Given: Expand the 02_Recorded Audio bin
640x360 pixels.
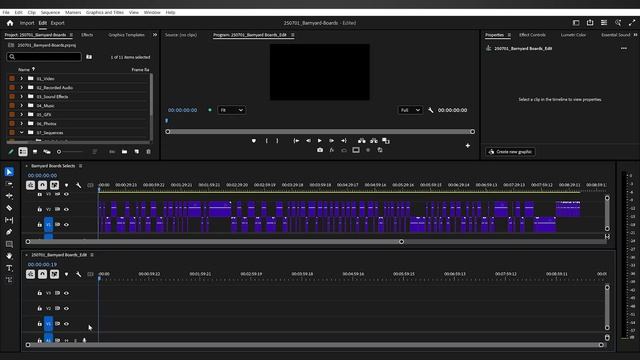Looking at the screenshot, I should pos(22,87).
